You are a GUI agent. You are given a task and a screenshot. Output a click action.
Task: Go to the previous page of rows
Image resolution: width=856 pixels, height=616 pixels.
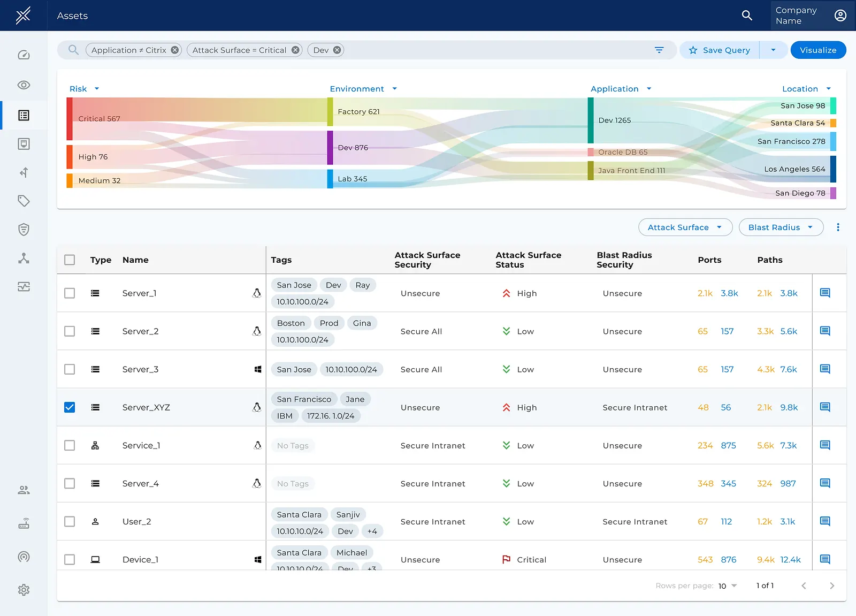pos(804,585)
